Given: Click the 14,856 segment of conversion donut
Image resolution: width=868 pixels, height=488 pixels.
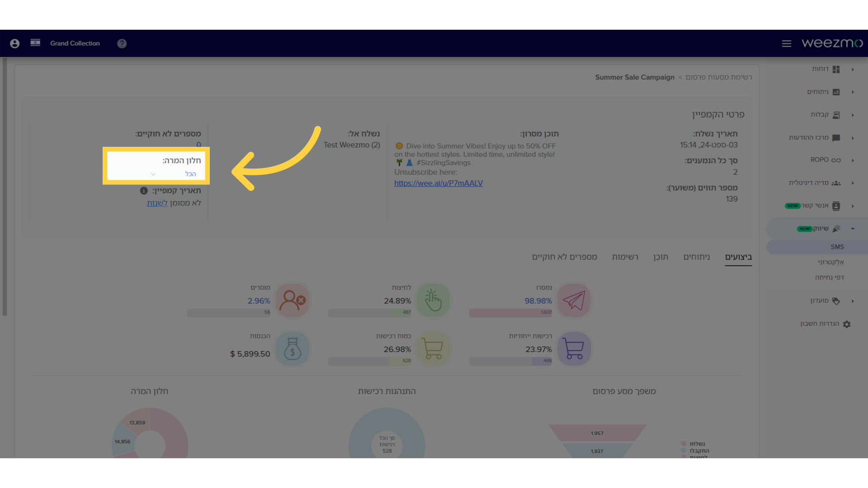Looking at the screenshot, I should tap(122, 441).
